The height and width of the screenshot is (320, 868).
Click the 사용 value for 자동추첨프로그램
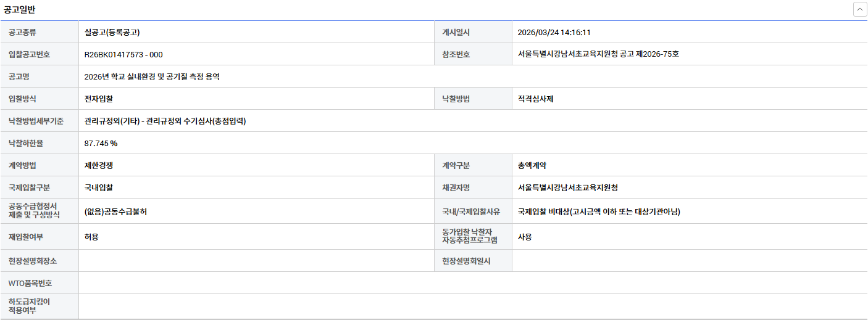[525, 237]
